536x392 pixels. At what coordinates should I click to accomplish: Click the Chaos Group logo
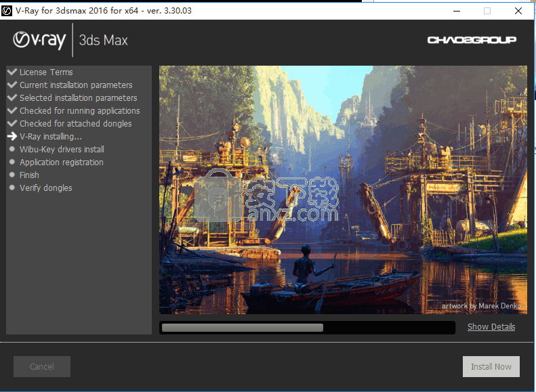click(472, 41)
